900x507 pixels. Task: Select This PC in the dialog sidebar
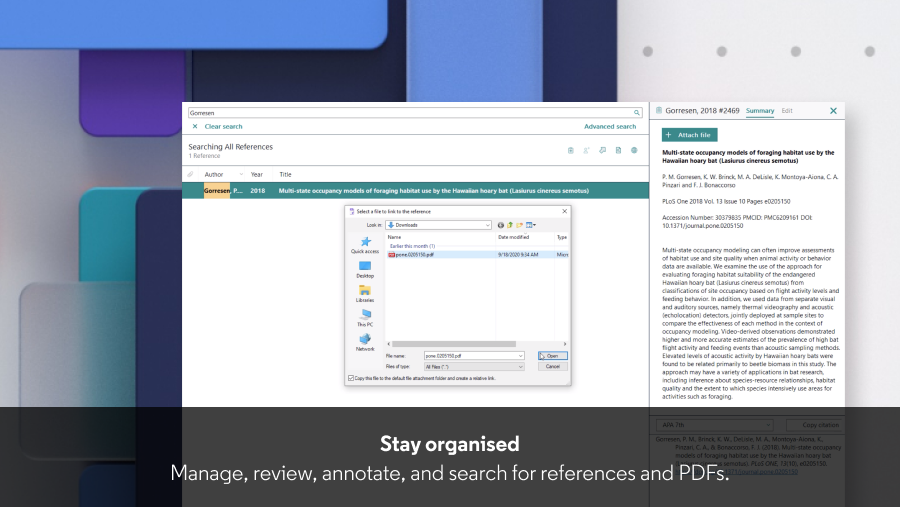pos(365,318)
